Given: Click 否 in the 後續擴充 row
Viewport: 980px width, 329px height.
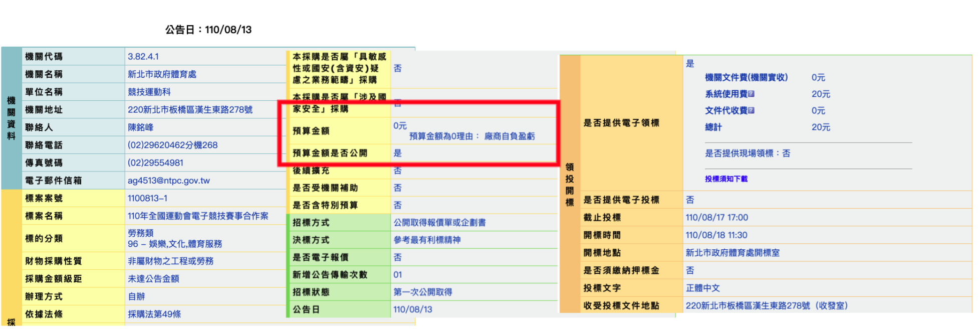Looking at the screenshot, I should 397,171.
